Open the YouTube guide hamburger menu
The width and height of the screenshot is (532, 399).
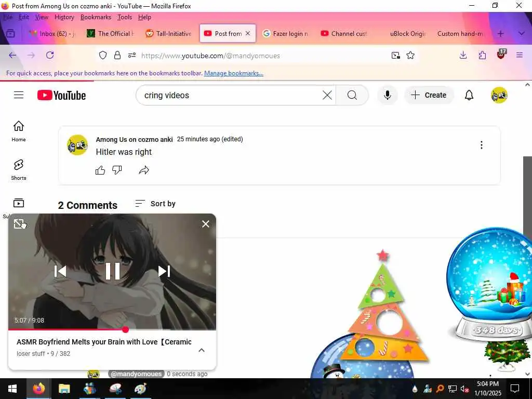pos(19,95)
